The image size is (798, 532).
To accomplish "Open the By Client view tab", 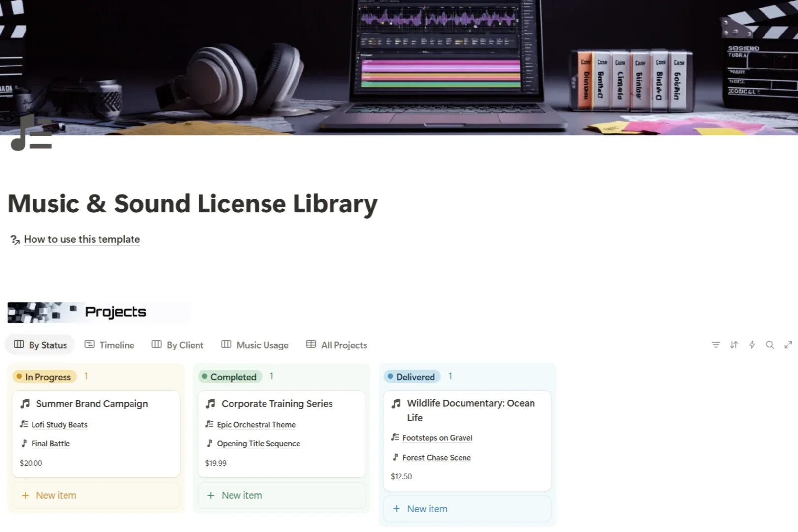I will 177,345.
